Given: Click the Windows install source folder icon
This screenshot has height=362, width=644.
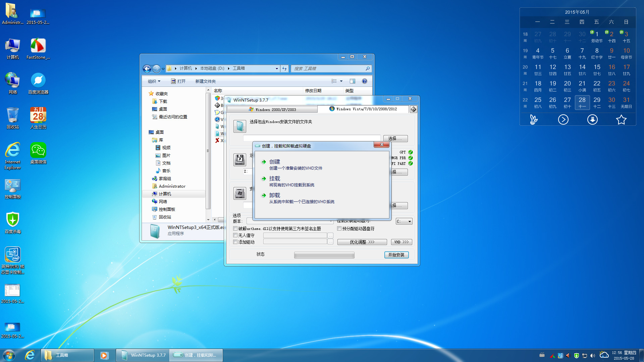Looking at the screenshot, I should pos(240,126).
